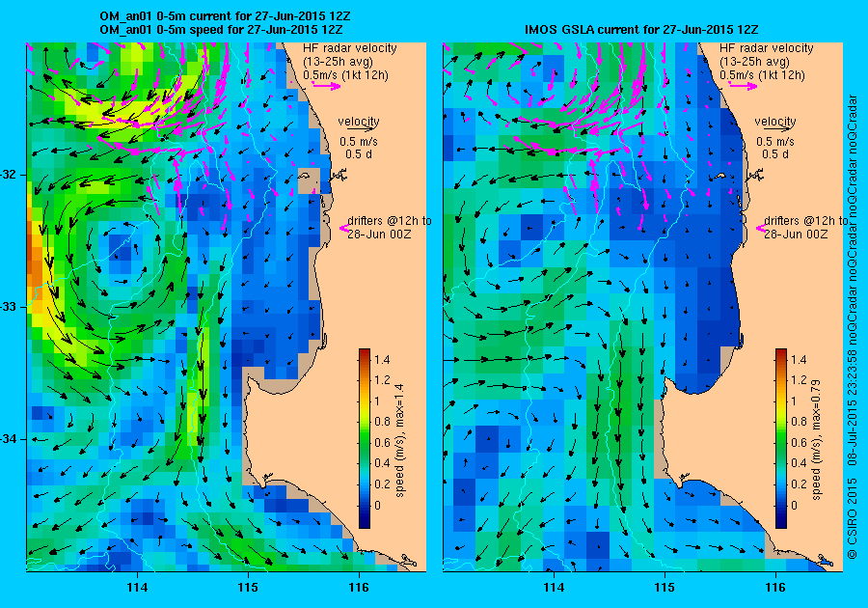868x608 pixels.
Task: Click 'speed (m/s), max=0.79' vertical label
Action: (817, 440)
